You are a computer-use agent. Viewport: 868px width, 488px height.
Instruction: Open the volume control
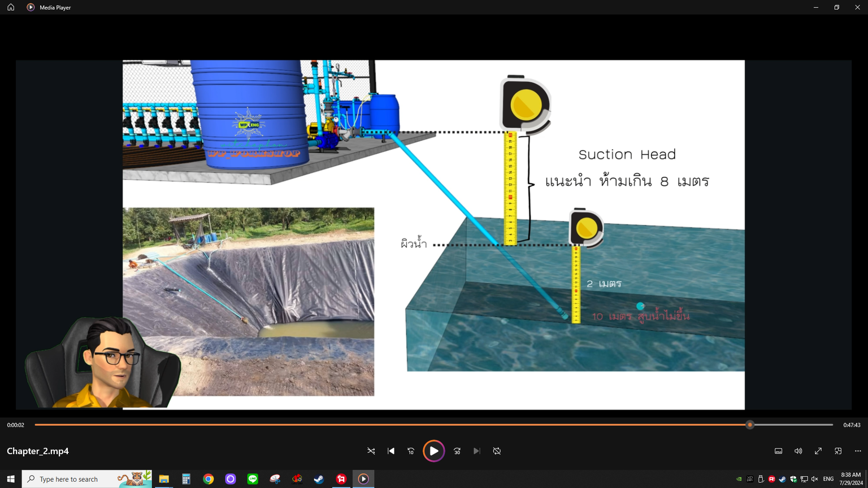pos(798,451)
